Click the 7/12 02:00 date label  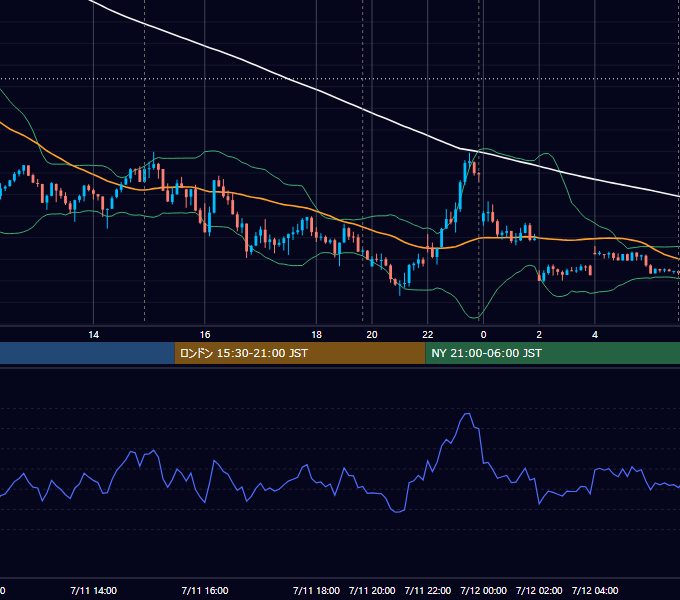pyautogui.click(x=539, y=590)
